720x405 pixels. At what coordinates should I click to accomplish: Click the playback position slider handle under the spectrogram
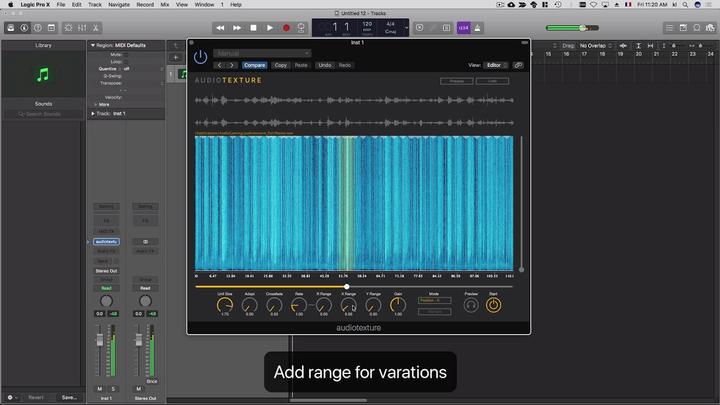[x=347, y=287]
